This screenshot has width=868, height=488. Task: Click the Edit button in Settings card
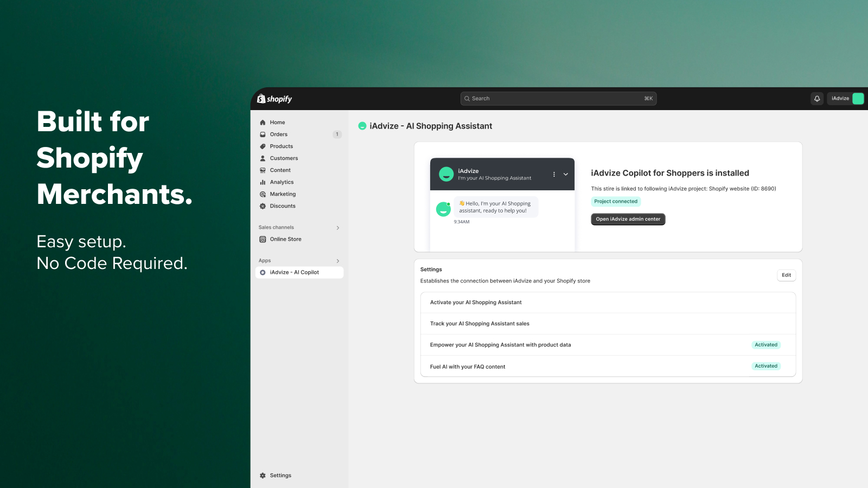[786, 275]
